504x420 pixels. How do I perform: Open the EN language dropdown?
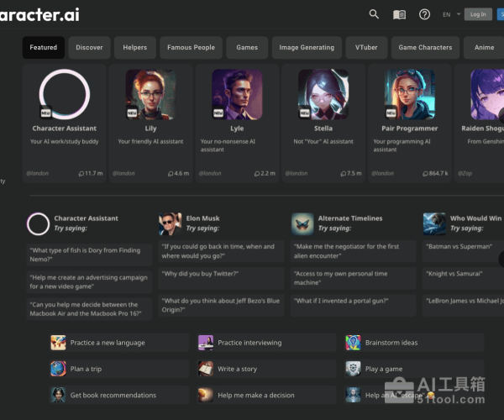(x=449, y=14)
